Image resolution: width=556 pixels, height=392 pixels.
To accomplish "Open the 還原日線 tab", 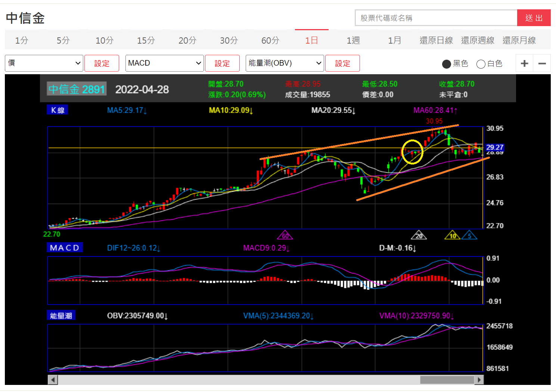I will tap(436, 40).
